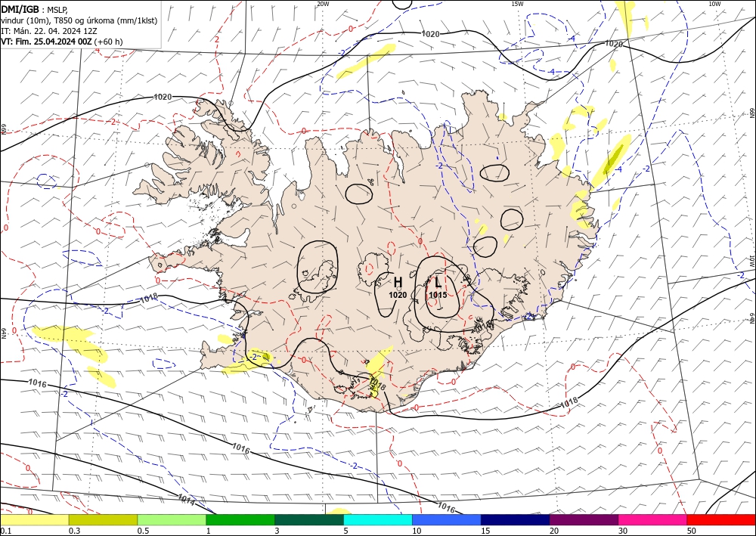Select the green 1–3 legend swatch

coord(240,519)
